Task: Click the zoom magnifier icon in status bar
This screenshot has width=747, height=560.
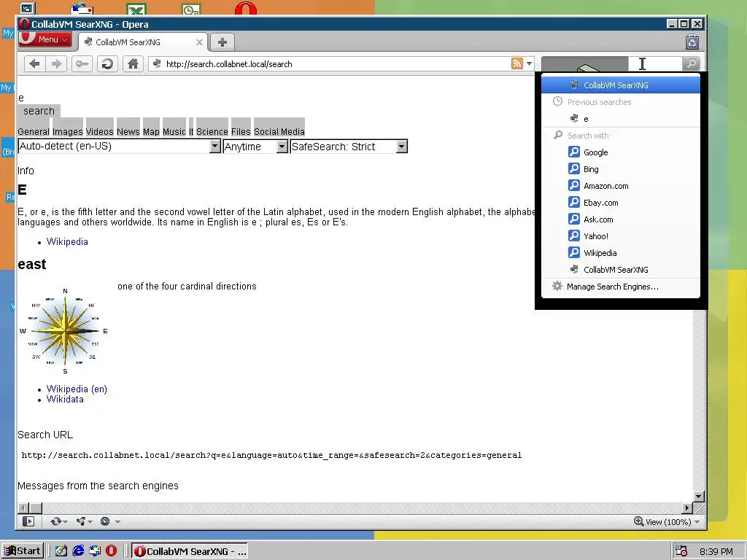Action: pyautogui.click(x=638, y=521)
